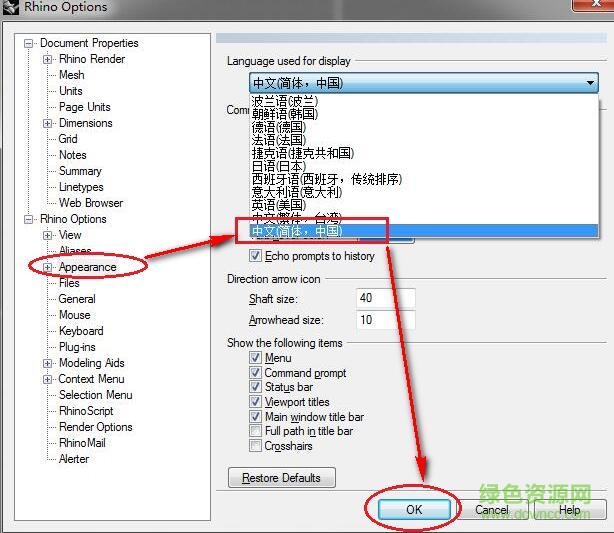Select 波兰语(波兰) from language list
The image size is (614, 533).
(x=424, y=101)
